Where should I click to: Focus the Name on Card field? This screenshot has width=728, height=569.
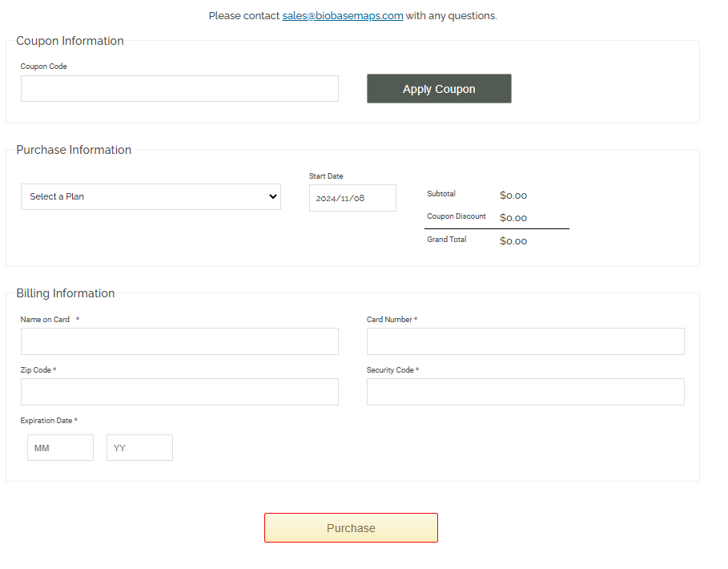point(179,341)
